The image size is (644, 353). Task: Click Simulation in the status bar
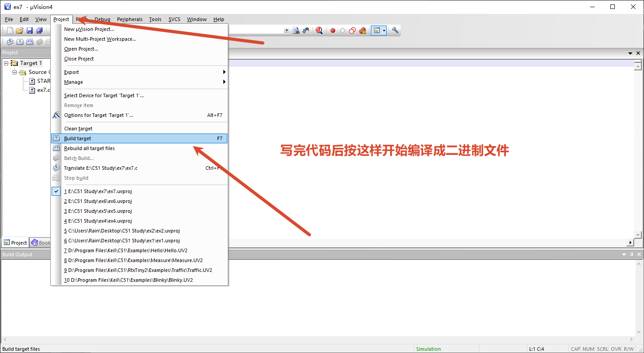click(x=428, y=349)
